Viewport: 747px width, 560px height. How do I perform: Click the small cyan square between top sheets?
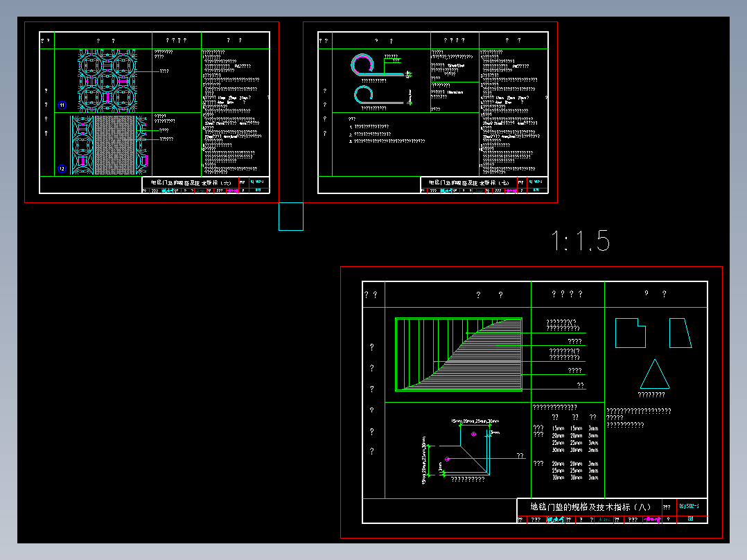[291, 216]
